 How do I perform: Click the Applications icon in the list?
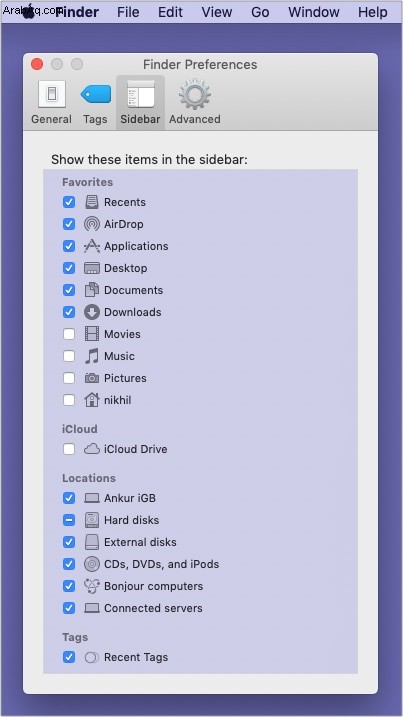92,246
